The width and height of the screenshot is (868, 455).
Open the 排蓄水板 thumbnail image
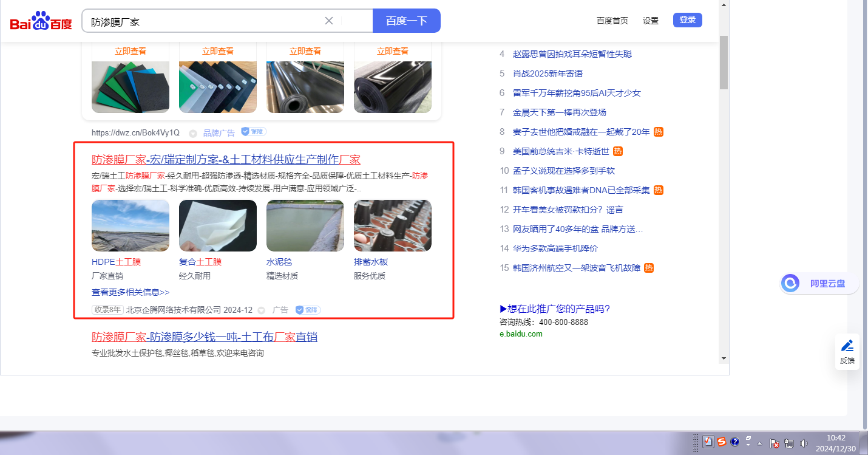point(393,226)
